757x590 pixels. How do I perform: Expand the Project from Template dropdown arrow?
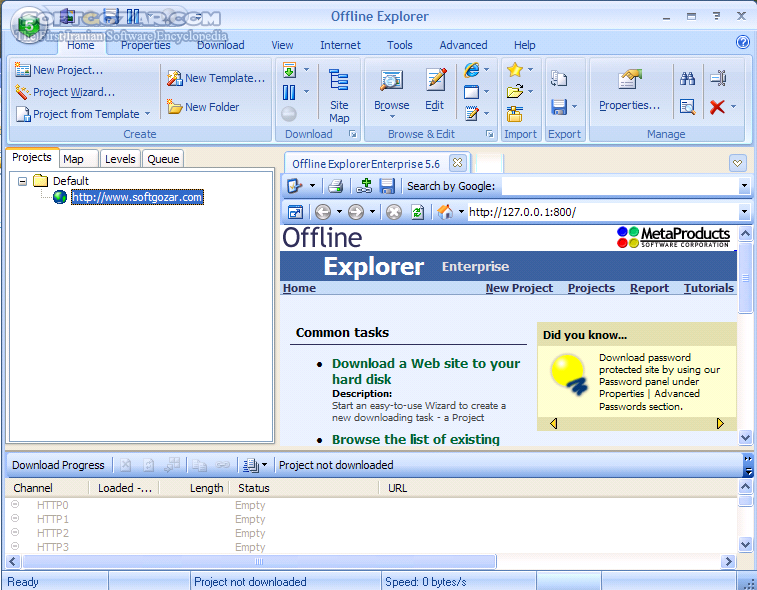(x=148, y=114)
